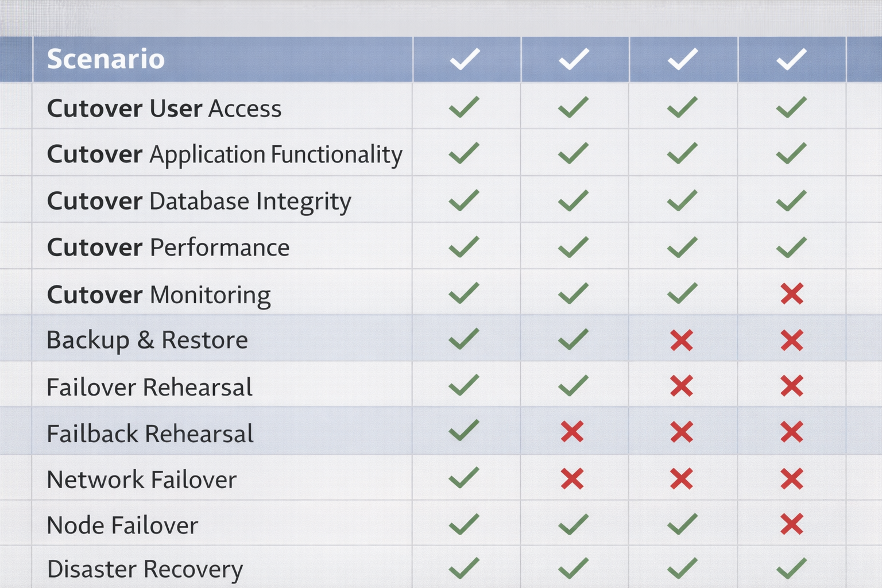Select the Cutover Application Functionality row label
The image size is (882, 588).
coord(225,154)
